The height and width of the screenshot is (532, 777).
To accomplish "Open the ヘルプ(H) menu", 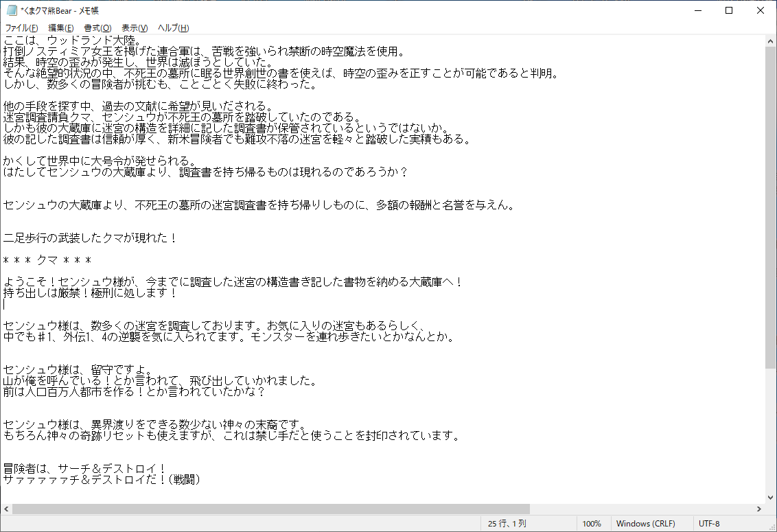I will [x=174, y=27].
